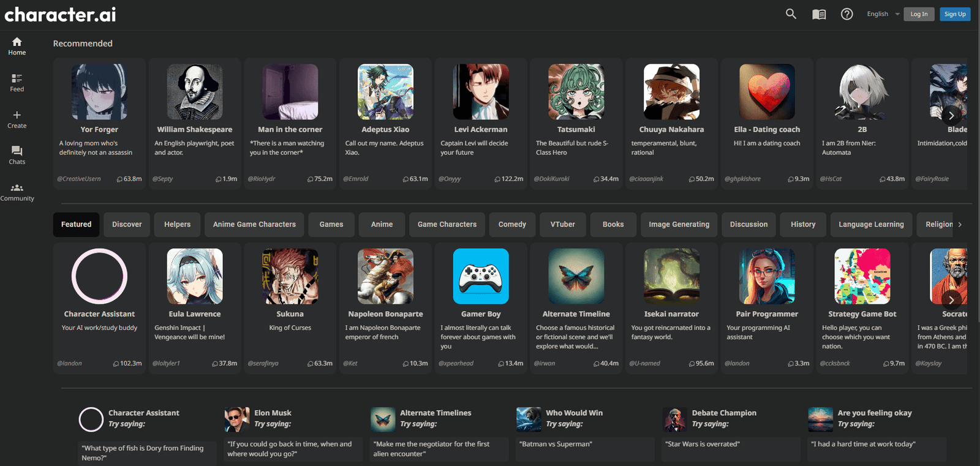This screenshot has height=466, width=980.
Task: Open Eula Lawrence character card
Action: point(195,307)
